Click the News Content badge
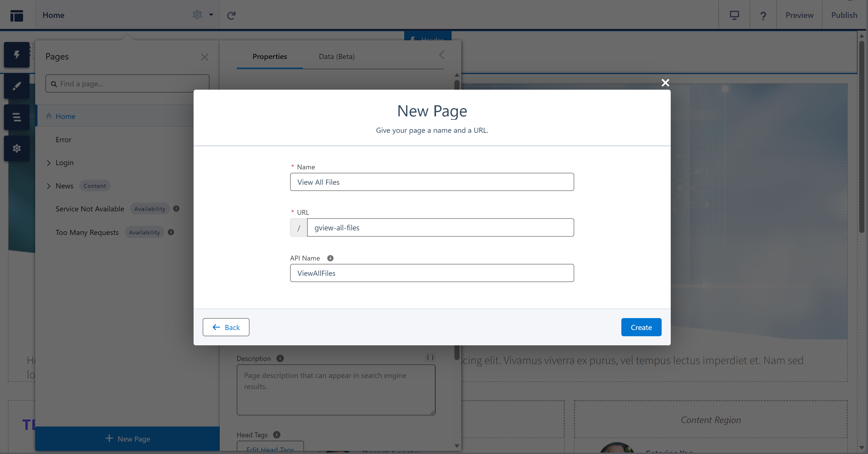 coord(95,186)
